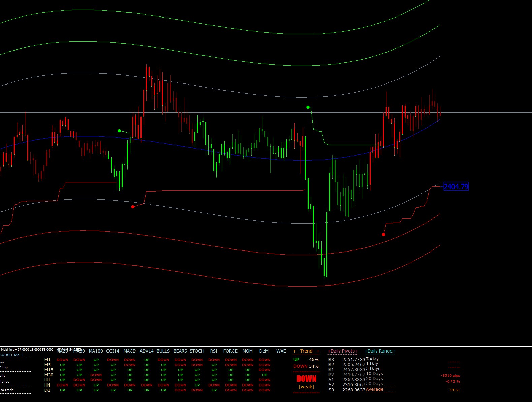
Task: Select the BEARS column header
Action: pos(180,351)
